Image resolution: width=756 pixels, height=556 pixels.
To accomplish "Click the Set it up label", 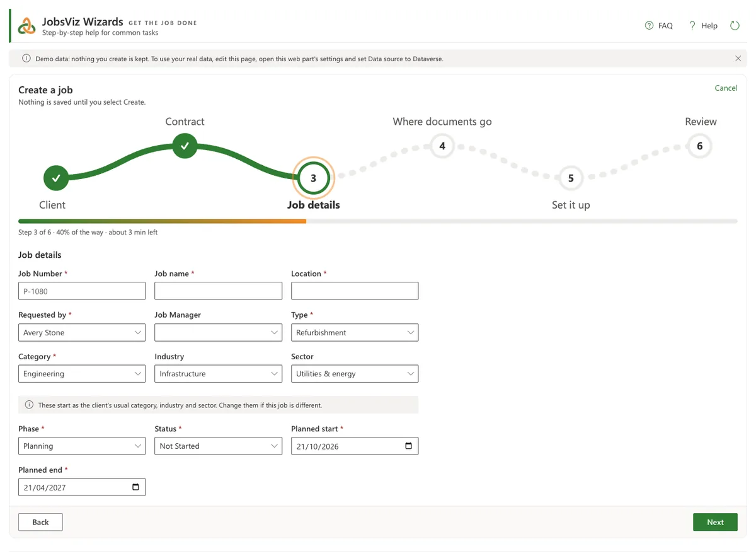I will pos(571,205).
